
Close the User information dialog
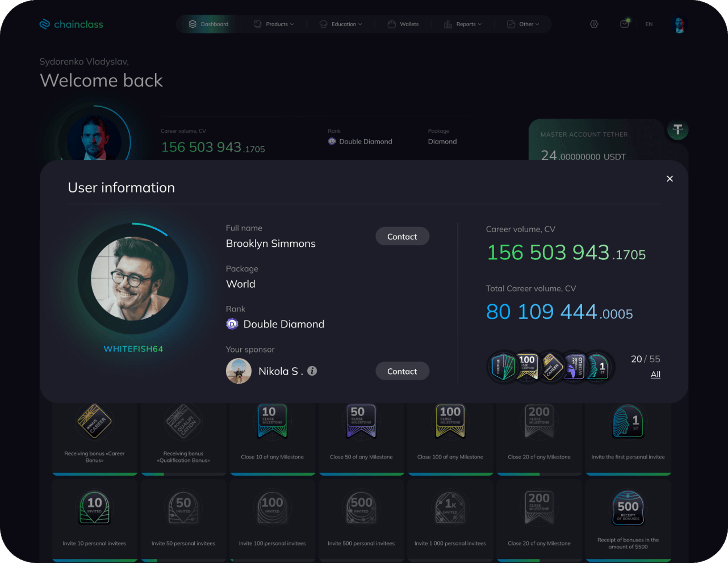[670, 179]
